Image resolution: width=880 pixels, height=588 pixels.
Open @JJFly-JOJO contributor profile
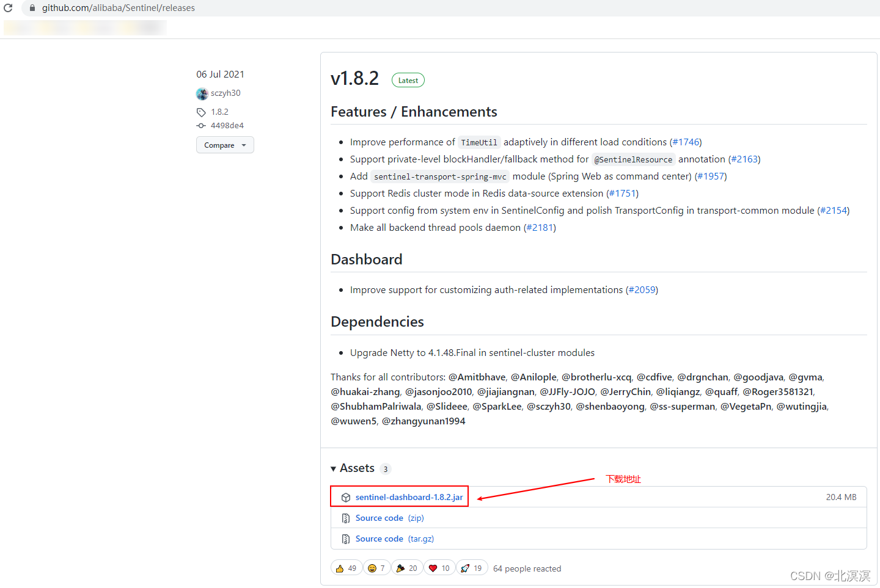tap(567, 392)
